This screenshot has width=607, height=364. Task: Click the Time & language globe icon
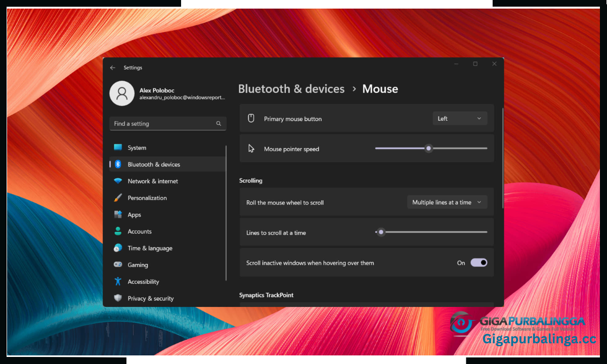click(118, 248)
